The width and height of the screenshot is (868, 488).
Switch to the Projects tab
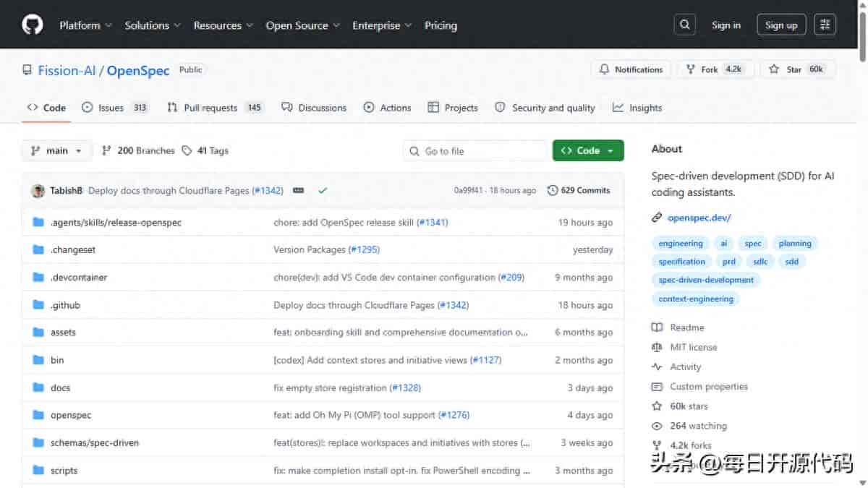tap(453, 108)
